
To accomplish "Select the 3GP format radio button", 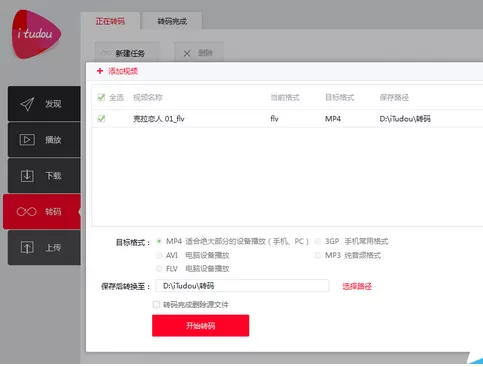I will point(318,241).
